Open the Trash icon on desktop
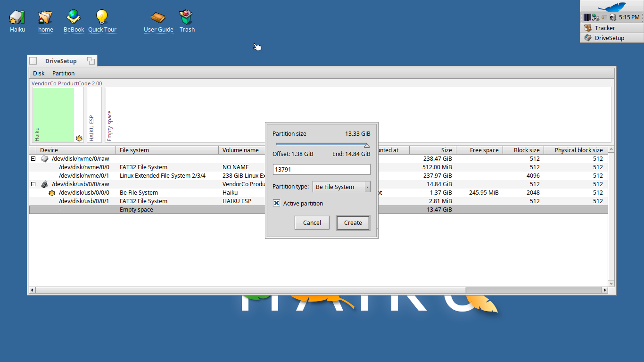Image resolution: width=644 pixels, height=362 pixels. click(x=187, y=17)
